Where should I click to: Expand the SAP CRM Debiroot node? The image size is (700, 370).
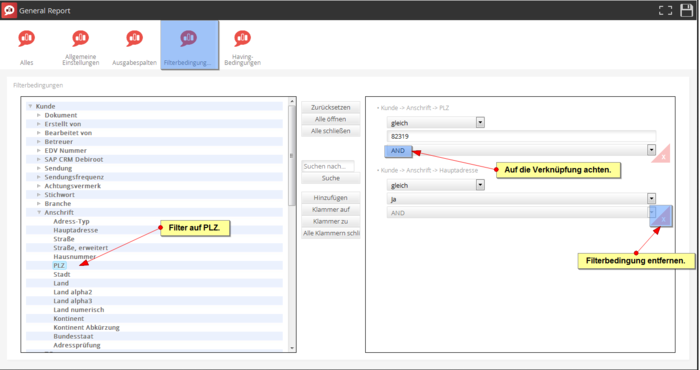point(39,159)
